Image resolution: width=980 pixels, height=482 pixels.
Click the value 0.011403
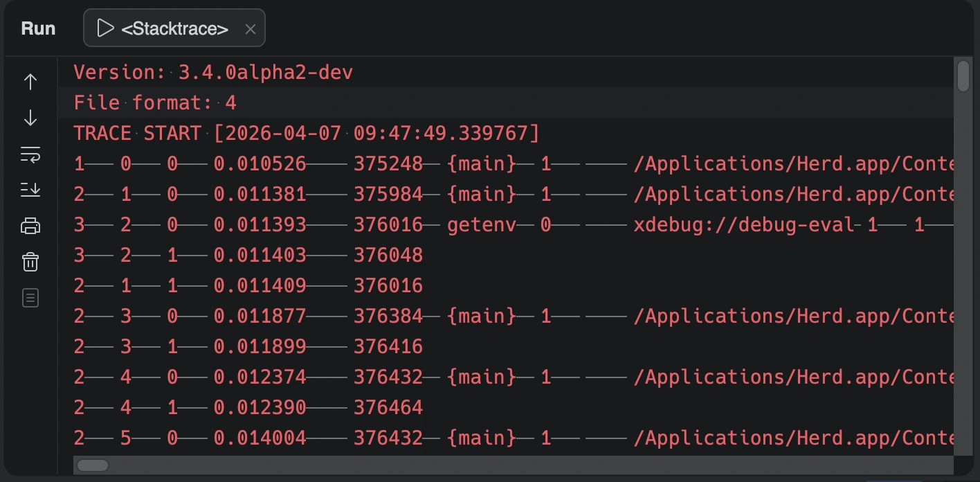click(260, 256)
